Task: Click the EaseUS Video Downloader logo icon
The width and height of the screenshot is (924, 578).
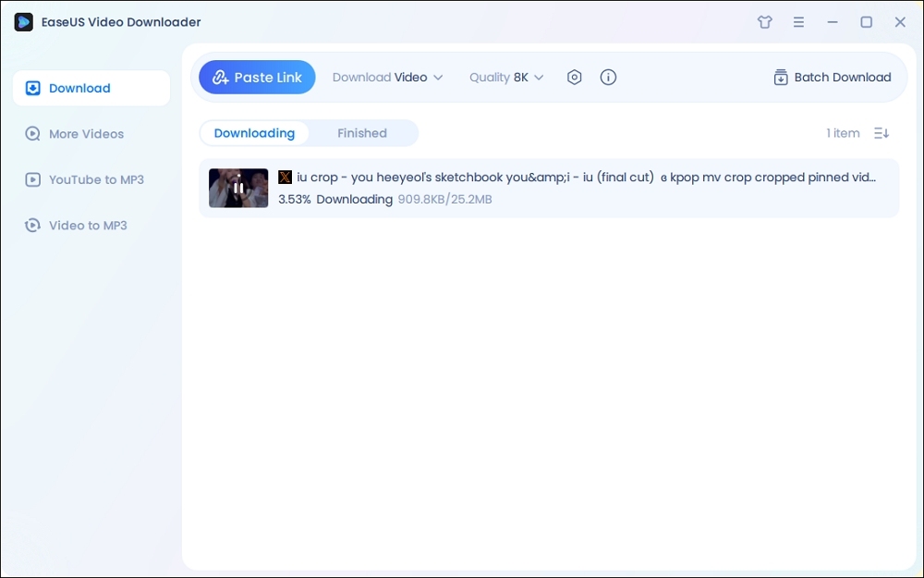Action: tap(24, 22)
